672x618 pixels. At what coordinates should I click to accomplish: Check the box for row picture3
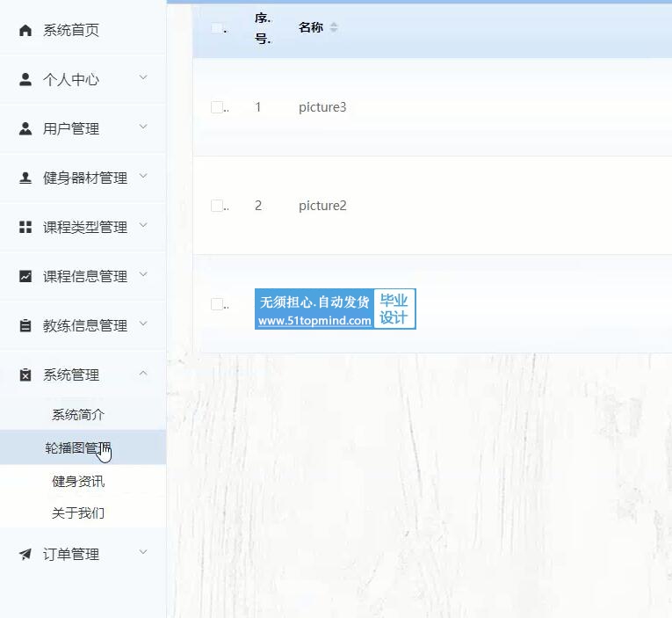[x=217, y=107]
